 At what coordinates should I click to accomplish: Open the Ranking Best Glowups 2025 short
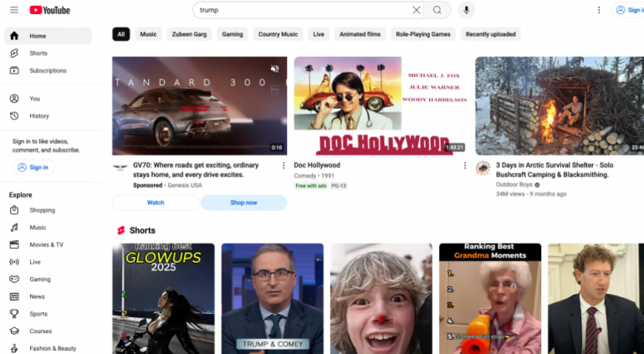tap(163, 299)
